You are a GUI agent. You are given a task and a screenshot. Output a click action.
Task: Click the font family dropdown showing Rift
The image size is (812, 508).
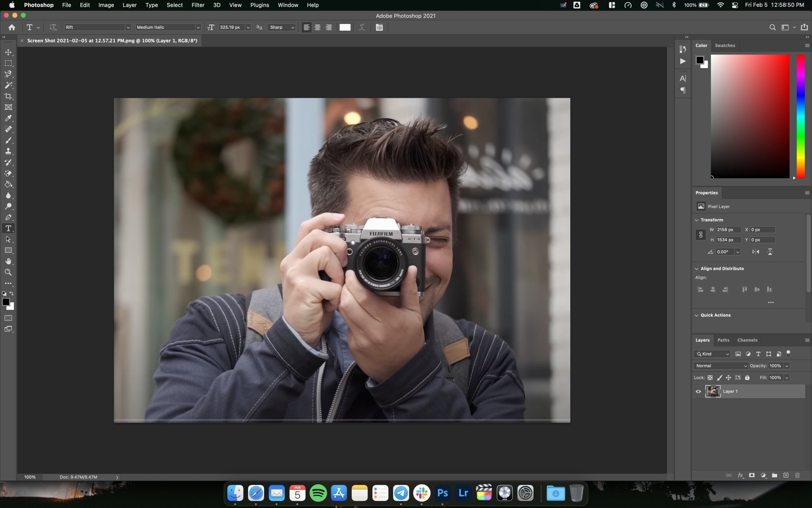tap(96, 27)
